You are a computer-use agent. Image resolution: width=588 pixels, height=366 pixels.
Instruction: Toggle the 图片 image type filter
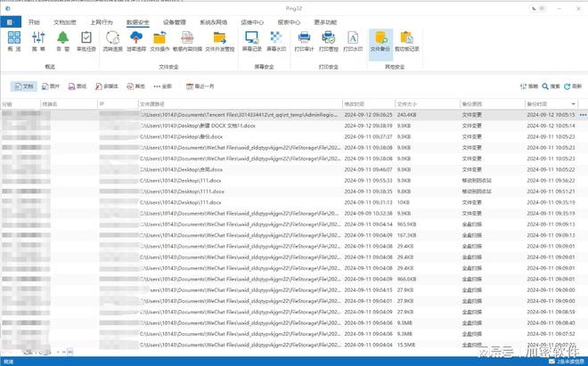point(50,86)
